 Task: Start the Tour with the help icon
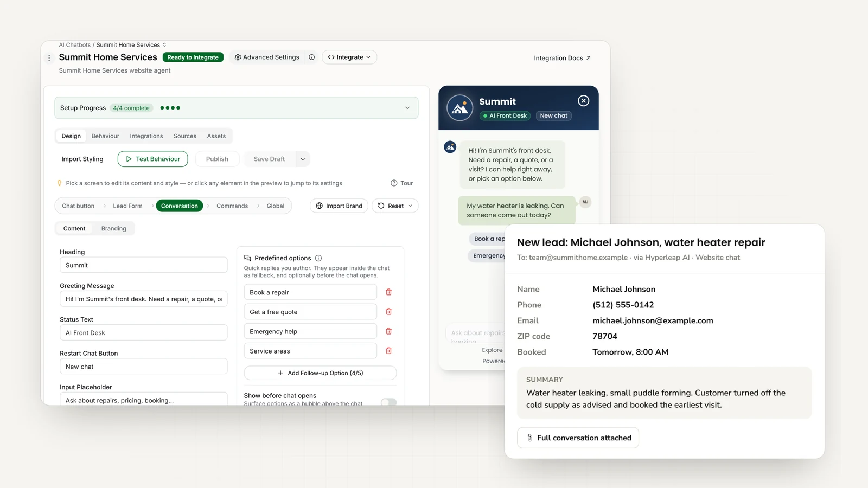402,183
